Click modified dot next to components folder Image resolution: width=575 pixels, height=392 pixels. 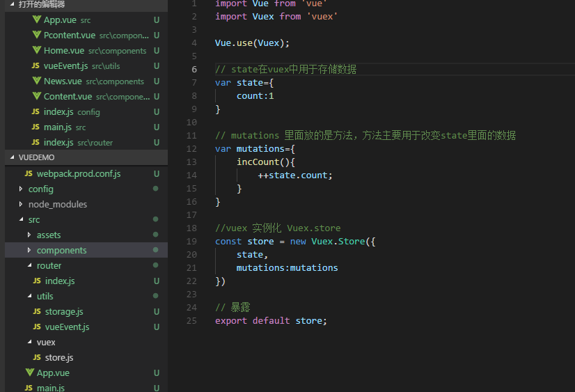click(155, 250)
